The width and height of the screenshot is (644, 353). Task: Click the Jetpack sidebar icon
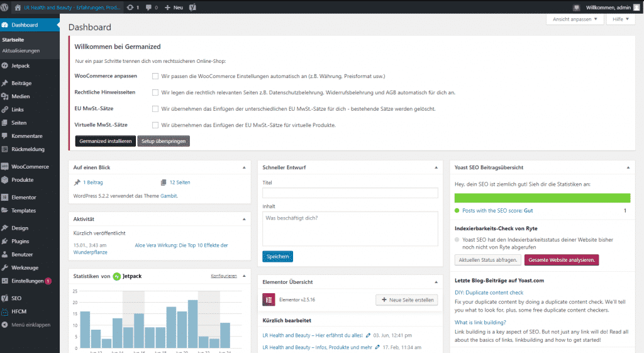click(x=5, y=65)
